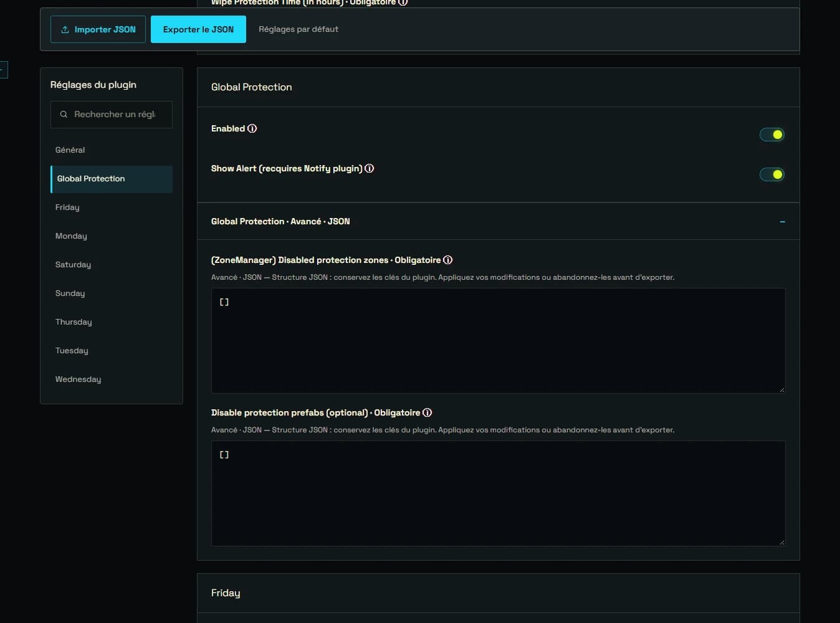This screenshot has height=623, width=840.
Task: Open the Monday sidebar entry
Action: [111, 236]
